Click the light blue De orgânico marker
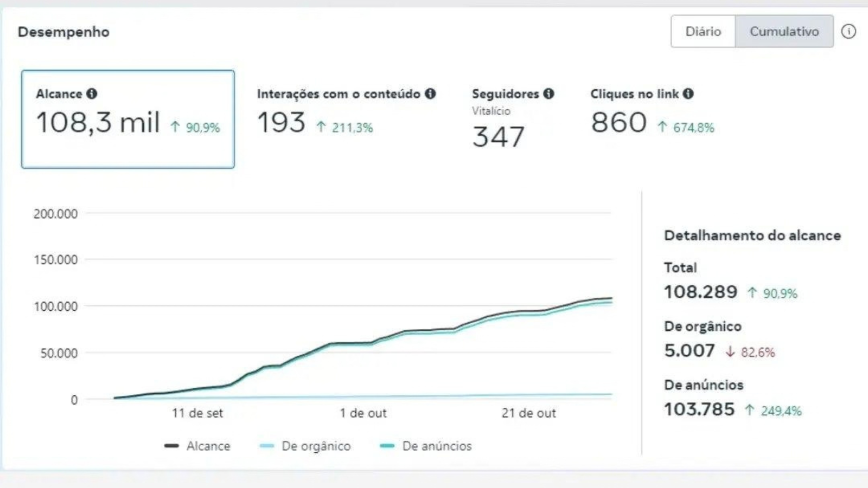Screen dimensions: 868x488 tap(267, 446)
